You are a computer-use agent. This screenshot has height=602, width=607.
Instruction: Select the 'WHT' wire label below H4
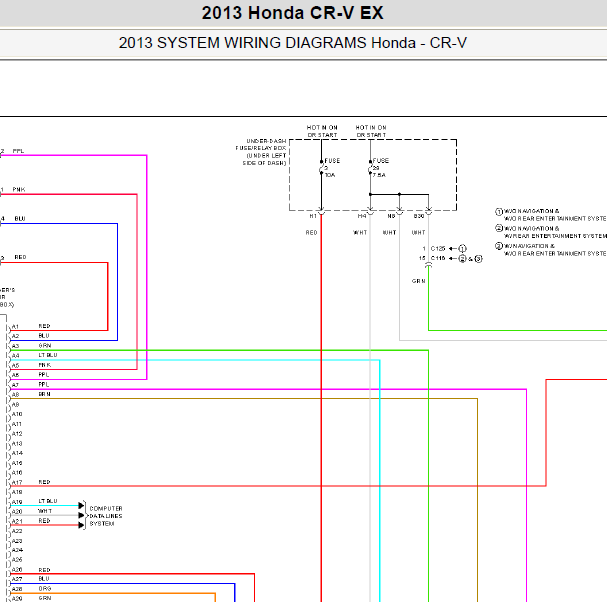360,233
